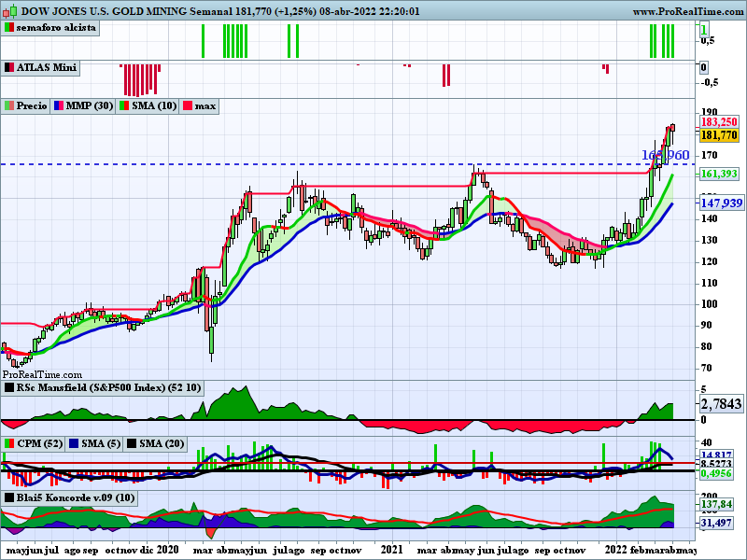The width and height of the screenshot is (747, 560).
Task: Click the title text 'DOW JONES U.S. GOLD MINING'
Action: [x=105, y=11]
